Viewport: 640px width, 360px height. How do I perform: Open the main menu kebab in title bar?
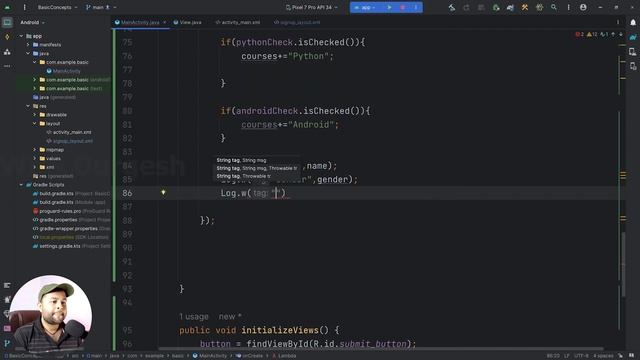[24, 7]
